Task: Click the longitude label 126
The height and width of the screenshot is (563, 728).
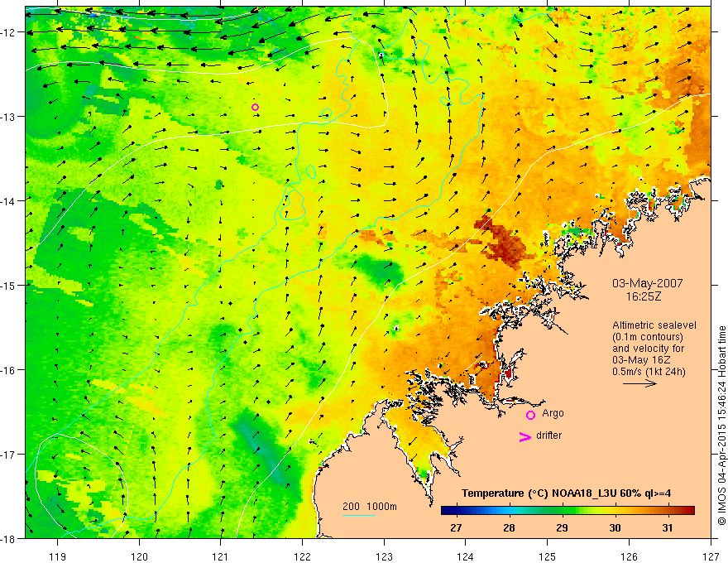Action: [x=629, y=556]
